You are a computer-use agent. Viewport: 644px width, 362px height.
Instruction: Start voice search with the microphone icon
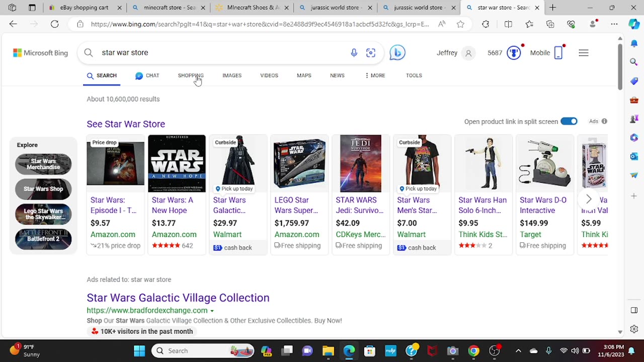pos(354,52)
